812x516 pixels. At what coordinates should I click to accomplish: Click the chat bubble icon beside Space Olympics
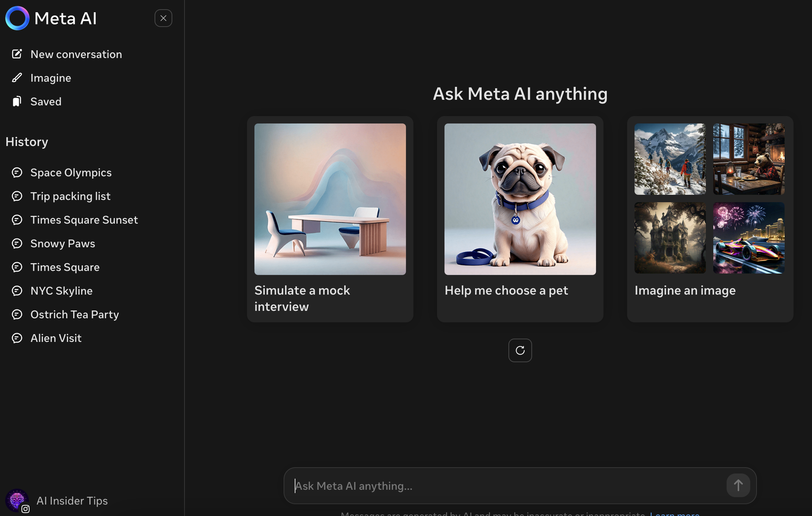17,172
